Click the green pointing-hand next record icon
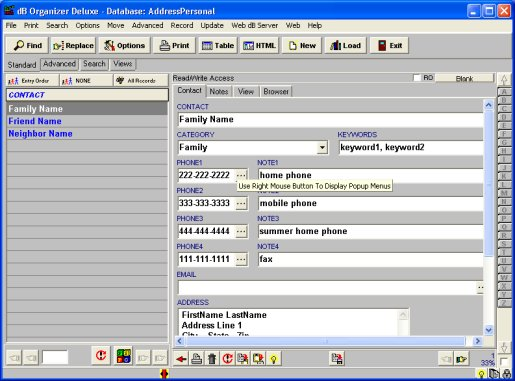 (462, 359)
